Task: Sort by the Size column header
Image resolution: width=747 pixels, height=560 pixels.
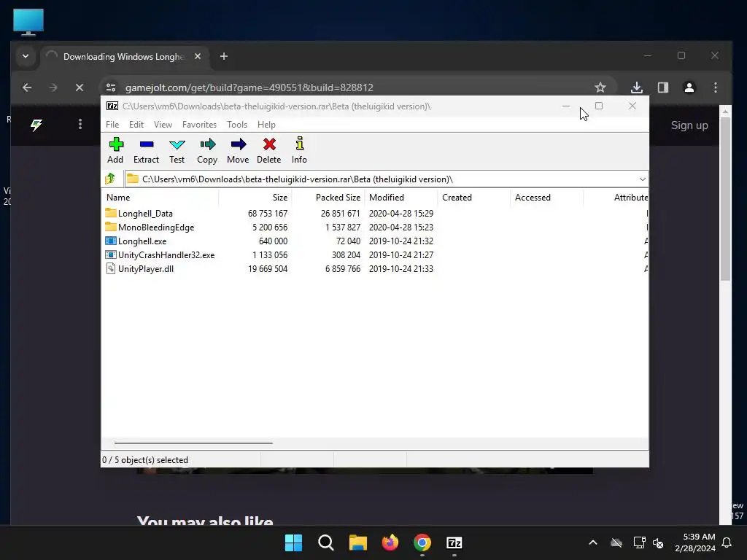Action: [x=255, y=197]
